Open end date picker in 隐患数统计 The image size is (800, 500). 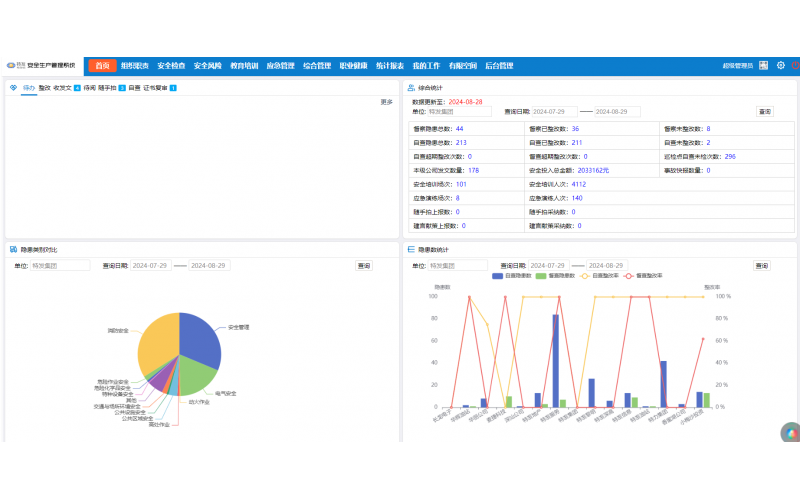[x=616, y=266]
